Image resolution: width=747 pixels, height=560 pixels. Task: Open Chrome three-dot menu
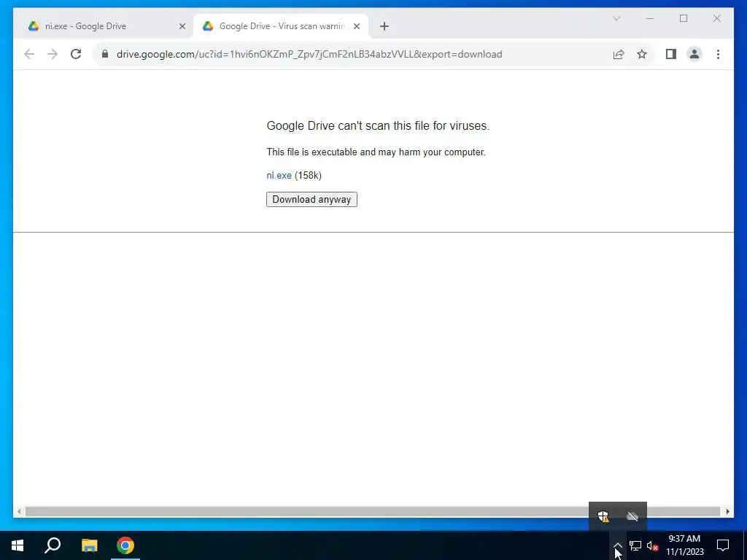[x=718, y=54]
